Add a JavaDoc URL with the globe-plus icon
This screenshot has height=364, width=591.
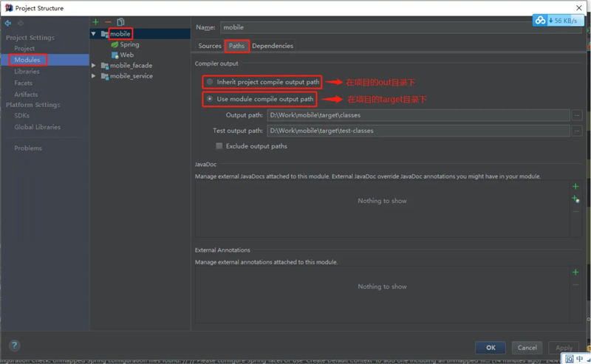click(x=575, y=199)
